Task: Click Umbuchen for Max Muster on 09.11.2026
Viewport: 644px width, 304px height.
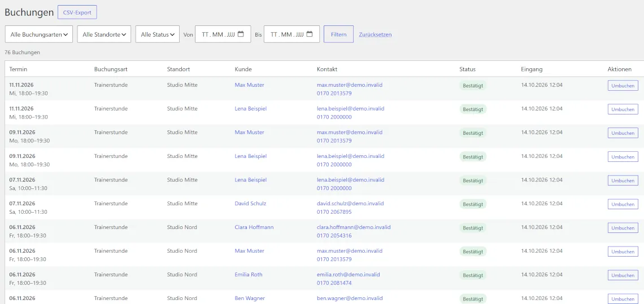Action: click(623, 133)
